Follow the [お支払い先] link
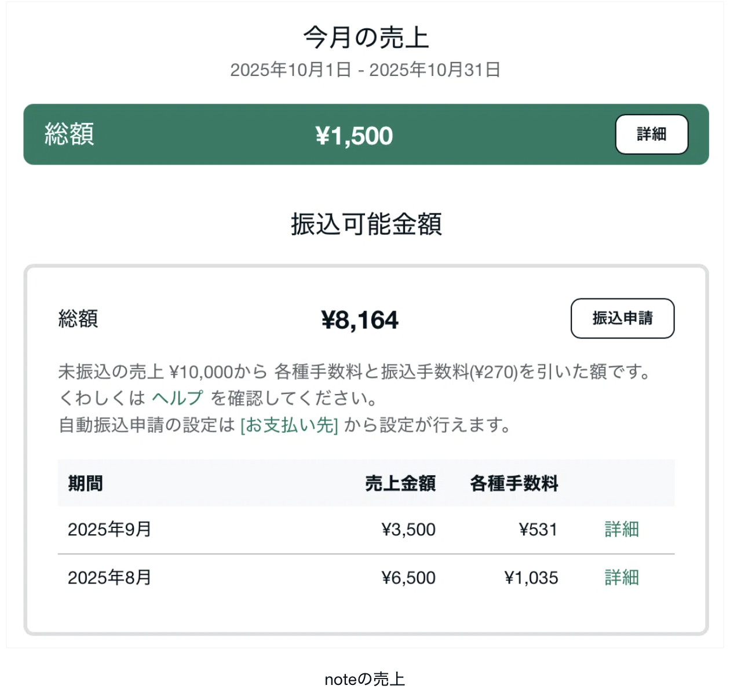Screen dimensions: 730x700 click(x=289, y=425)
